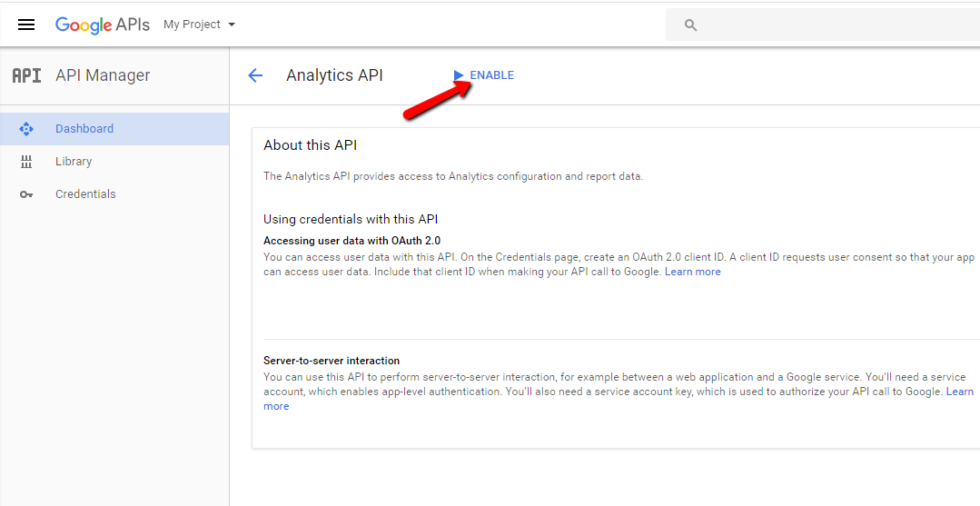Open Learn more link under OAuth 2.0
The height and width of the screenshot is (506, 980).
point(692,272)
